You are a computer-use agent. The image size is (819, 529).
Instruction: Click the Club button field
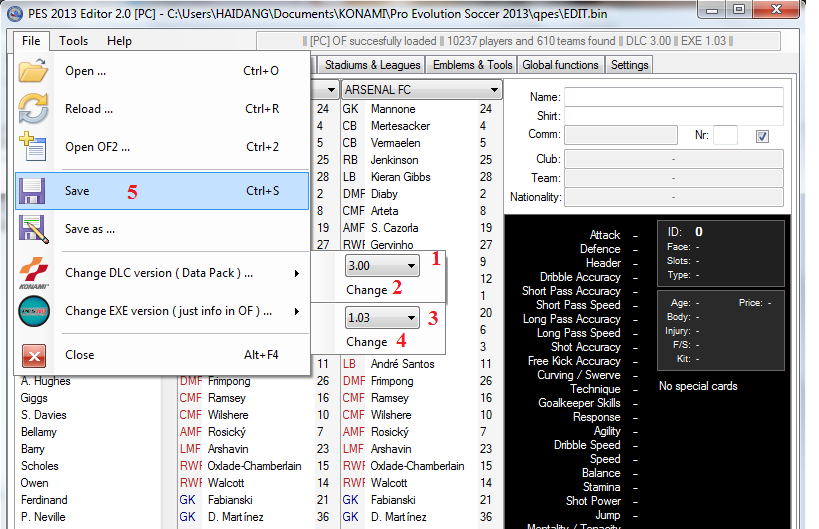(674, 159)
